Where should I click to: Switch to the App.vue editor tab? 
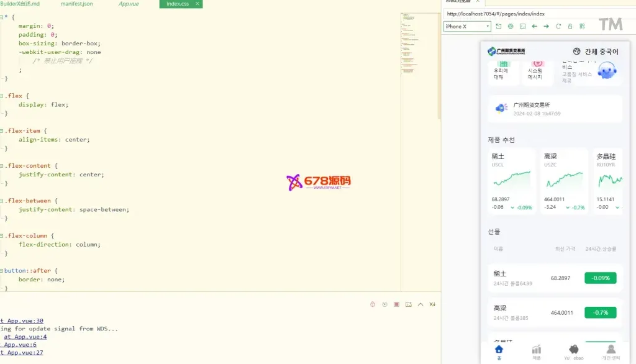129,4
